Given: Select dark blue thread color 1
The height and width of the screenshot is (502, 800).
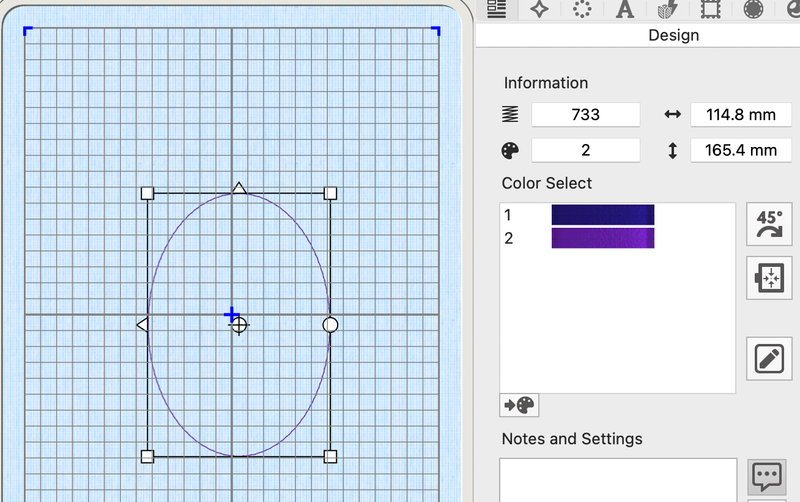Looking at the screenshot, I should click(603, 215).
